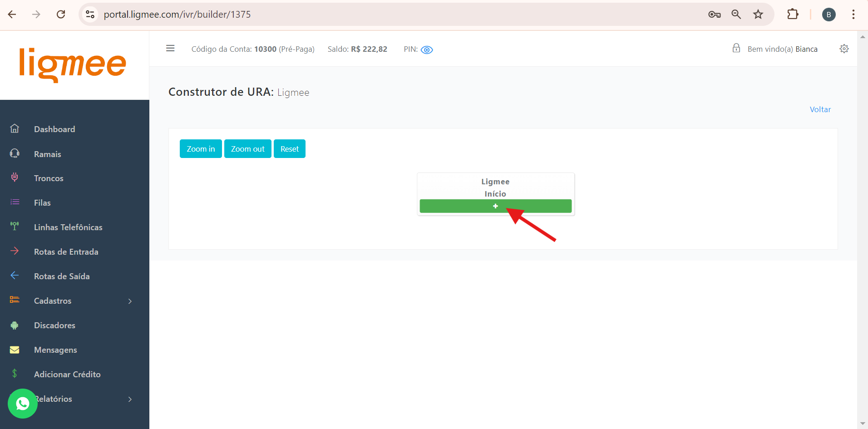The image size is (868, 429).
Task: Bookmark this page with star icon
Action: pyautogui.click(x=758, y=15)
